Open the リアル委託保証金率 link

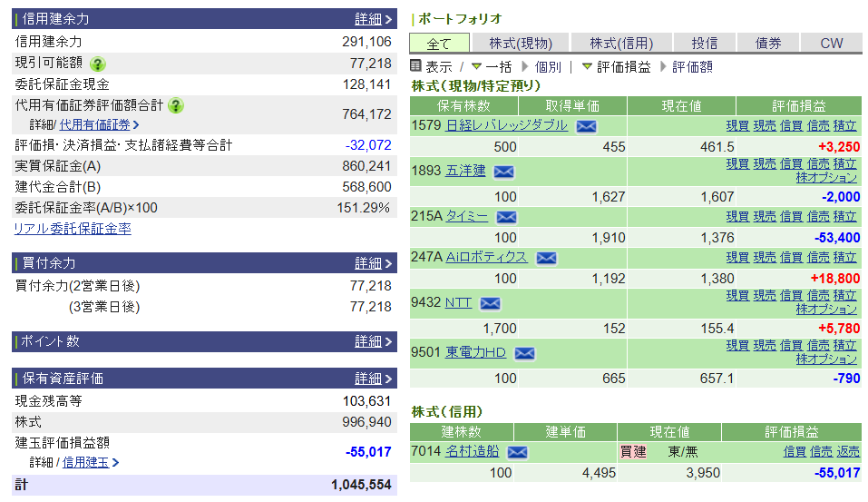pos(72,229)
